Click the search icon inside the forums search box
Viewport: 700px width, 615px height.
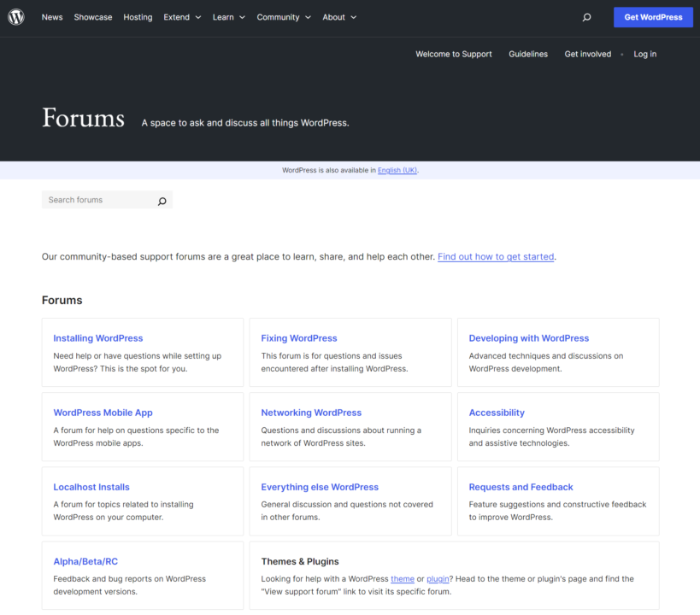(x=162, y=201)
